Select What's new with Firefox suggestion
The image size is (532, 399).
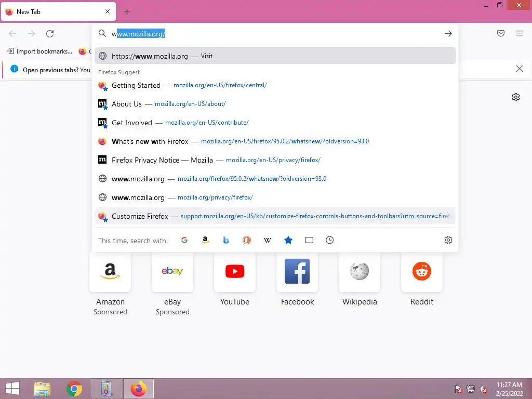click(x=275, y=141)
